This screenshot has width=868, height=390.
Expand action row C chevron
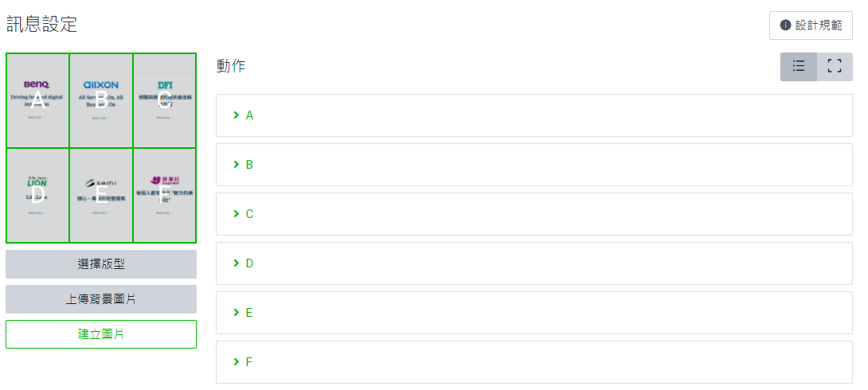coord(237,214)
